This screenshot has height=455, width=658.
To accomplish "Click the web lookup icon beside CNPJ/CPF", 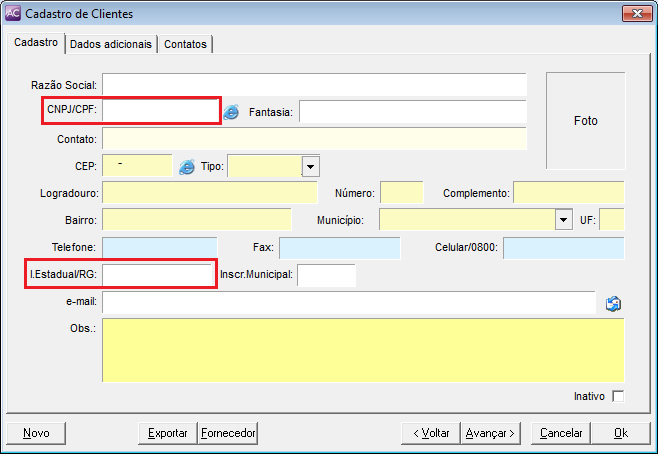I will tap(231, 112).
